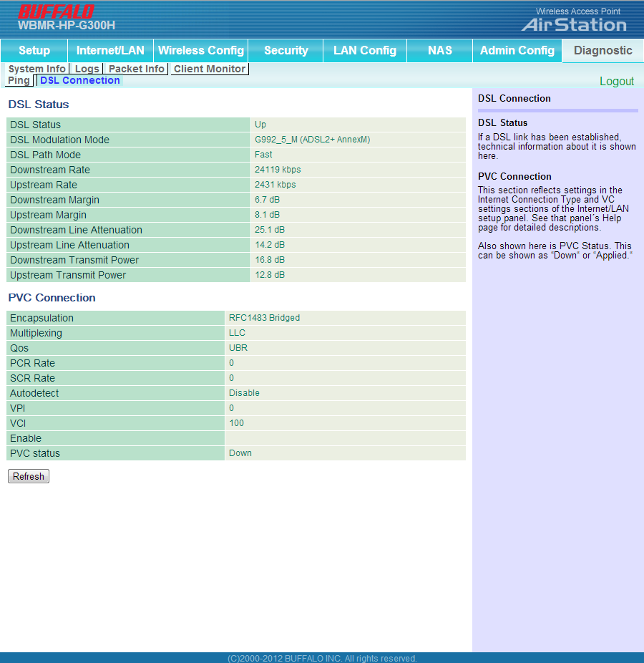
Task: Switch to the Internet/LAN tab
Action: (x=110, y=51)
